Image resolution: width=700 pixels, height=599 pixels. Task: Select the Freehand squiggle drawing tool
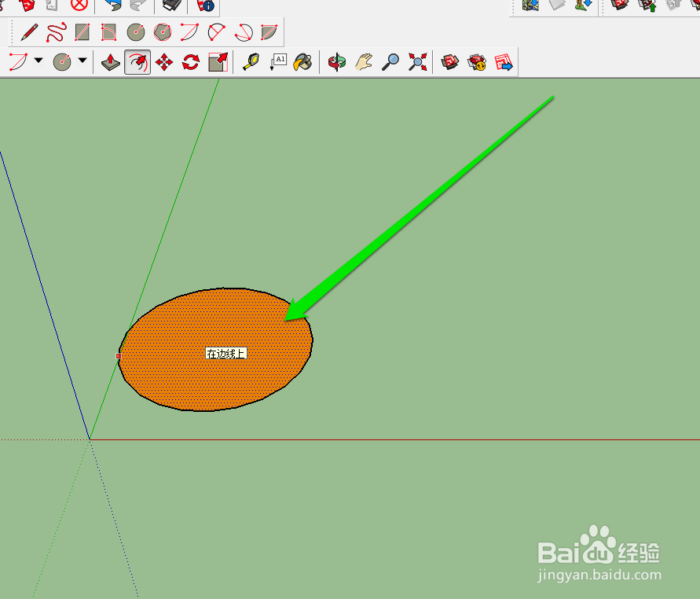[x=57, y=32]
